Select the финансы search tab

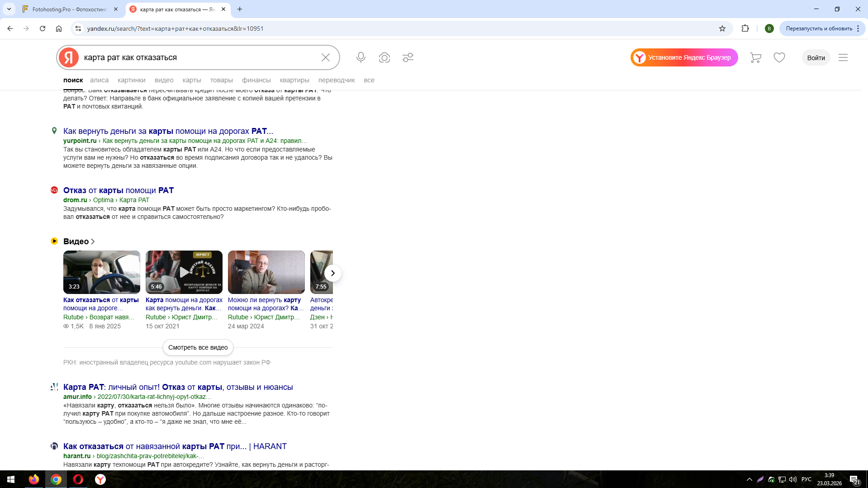(x=256, y=80)
